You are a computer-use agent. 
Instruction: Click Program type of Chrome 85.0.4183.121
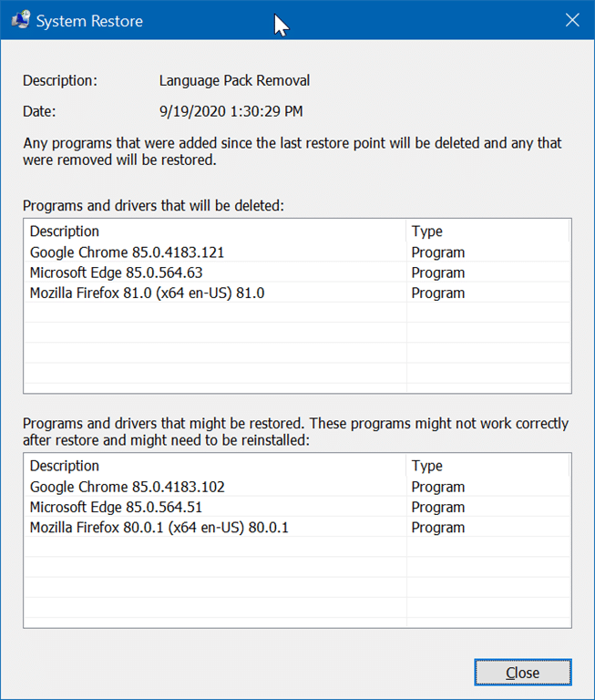[x=438, y=252]
